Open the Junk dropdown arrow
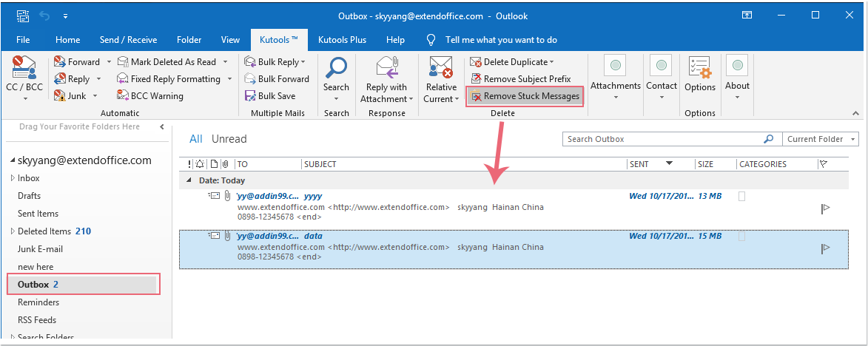 click(x=95, y=96)
